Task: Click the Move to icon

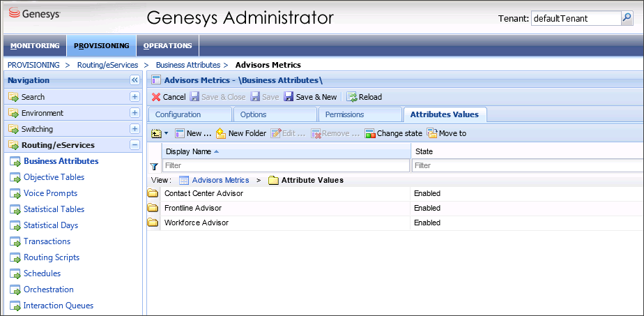Action: (431, 133)
